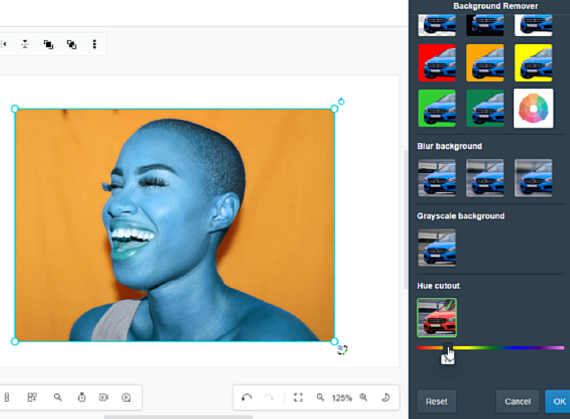Image resolution: width=570 pixels, height=419 pixels.
Task: Click the bottom-left resize handle of image
Action: click(15, 341)
